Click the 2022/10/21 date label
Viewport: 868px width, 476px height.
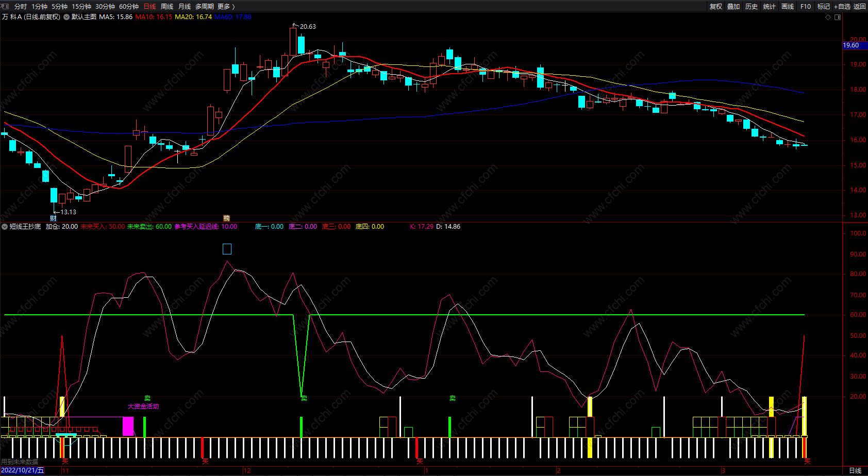click(23, 470)
